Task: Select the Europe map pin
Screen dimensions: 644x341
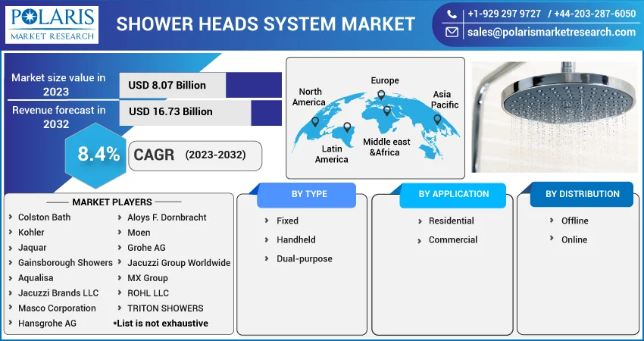Action: pyautogui.click(x=381, y=95)
